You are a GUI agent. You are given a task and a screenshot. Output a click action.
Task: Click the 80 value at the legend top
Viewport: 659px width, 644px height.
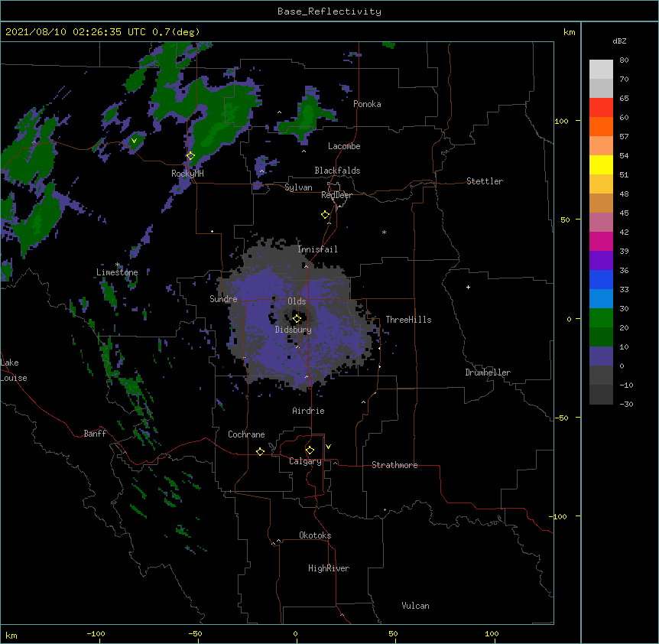click(x=624, y=60)
